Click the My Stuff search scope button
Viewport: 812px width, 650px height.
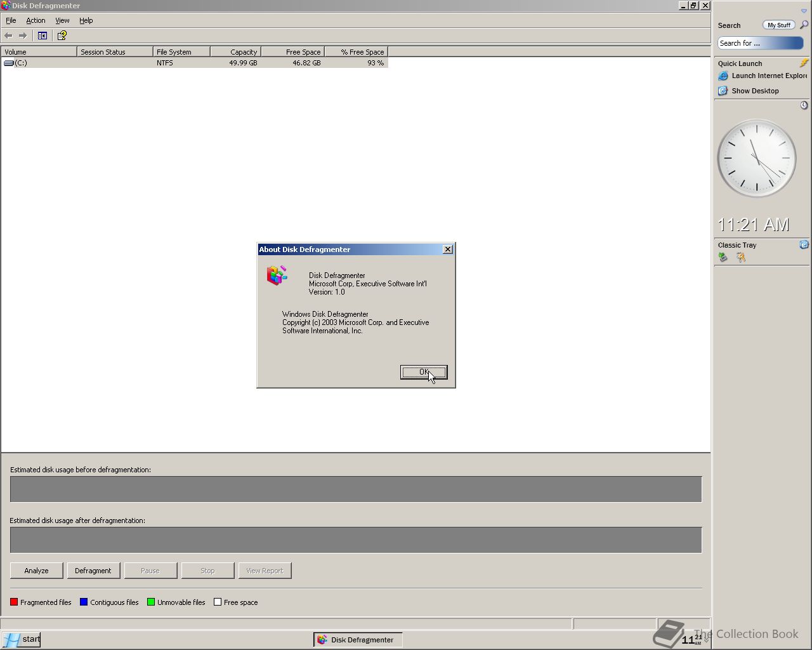tap(779, 25)
